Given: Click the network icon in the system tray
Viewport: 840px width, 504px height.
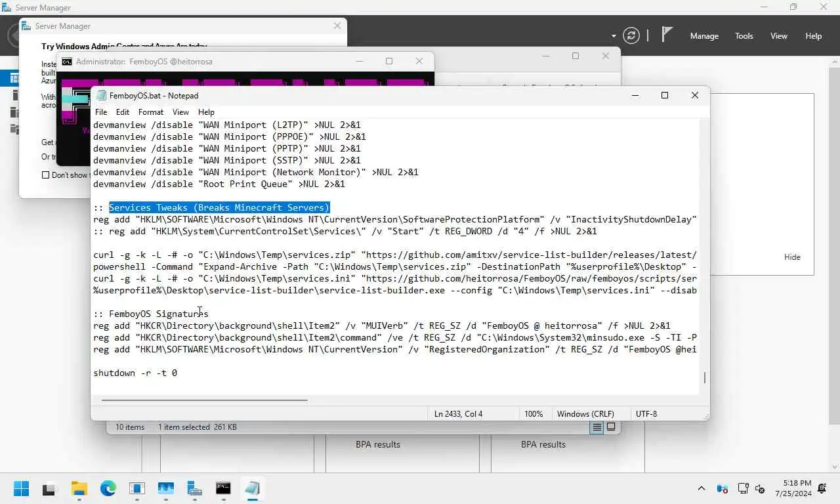Looking at the screenshot, I should click(744, 489).
